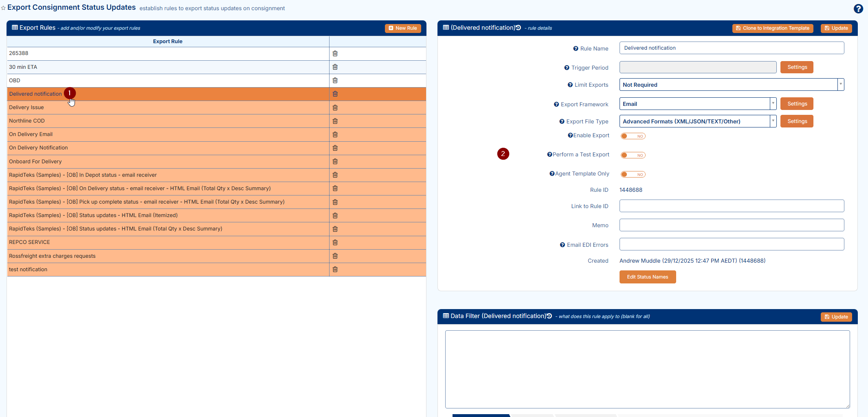This screenshot has width=868, height=417.
Task: Click history icon next to Delivered notification title
Action: click(518, 28)
